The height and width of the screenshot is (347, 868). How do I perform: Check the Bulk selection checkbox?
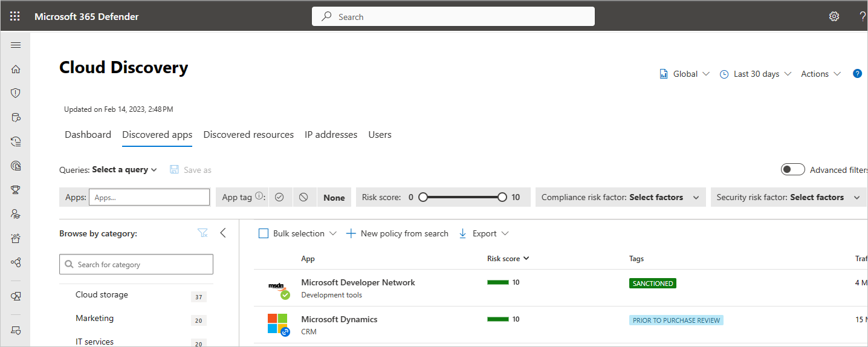(264, 233)
